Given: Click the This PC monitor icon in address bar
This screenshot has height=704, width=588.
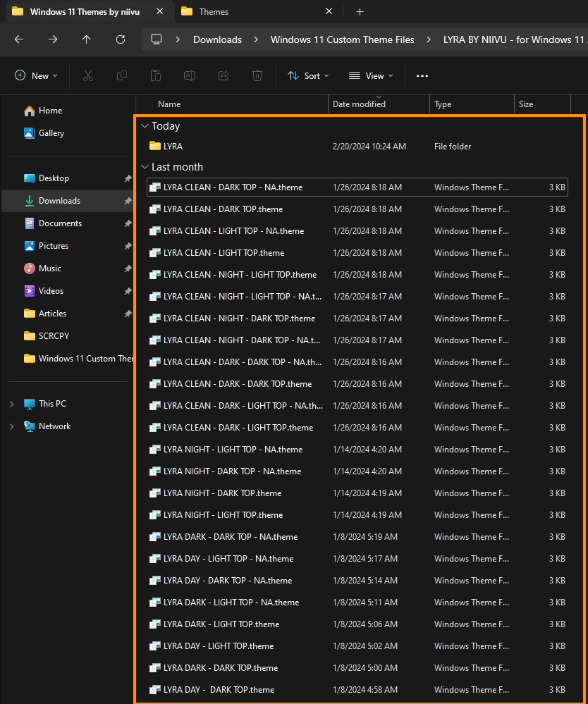Looking at the screenshot, I should click(x=157, y=39).
